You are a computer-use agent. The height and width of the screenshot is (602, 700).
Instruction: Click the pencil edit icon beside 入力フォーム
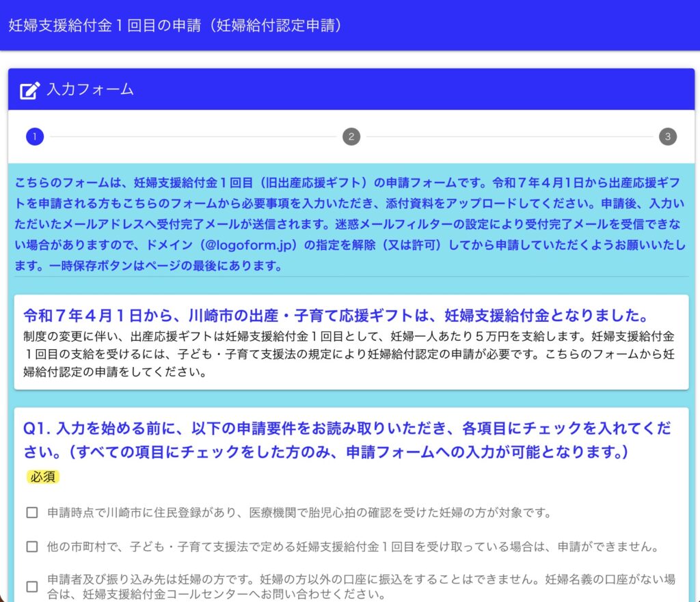(29, 90)
